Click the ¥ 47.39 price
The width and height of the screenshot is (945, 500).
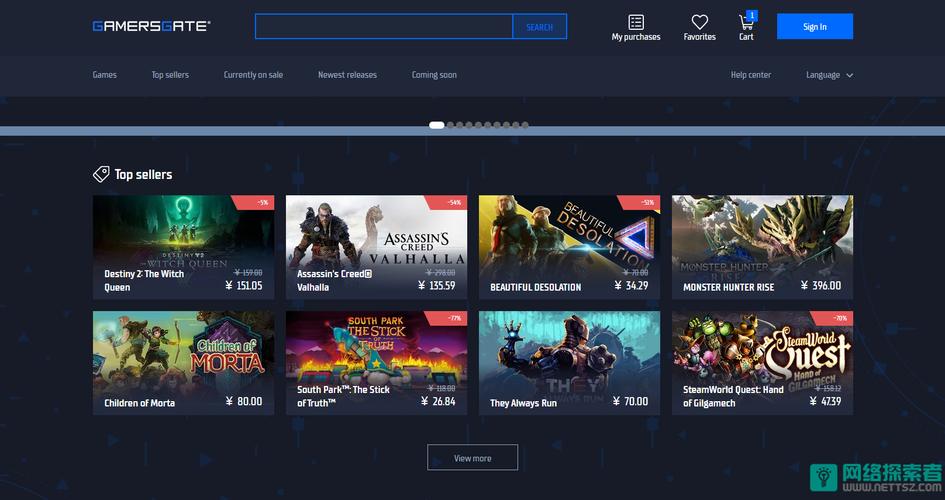point(825,401)
